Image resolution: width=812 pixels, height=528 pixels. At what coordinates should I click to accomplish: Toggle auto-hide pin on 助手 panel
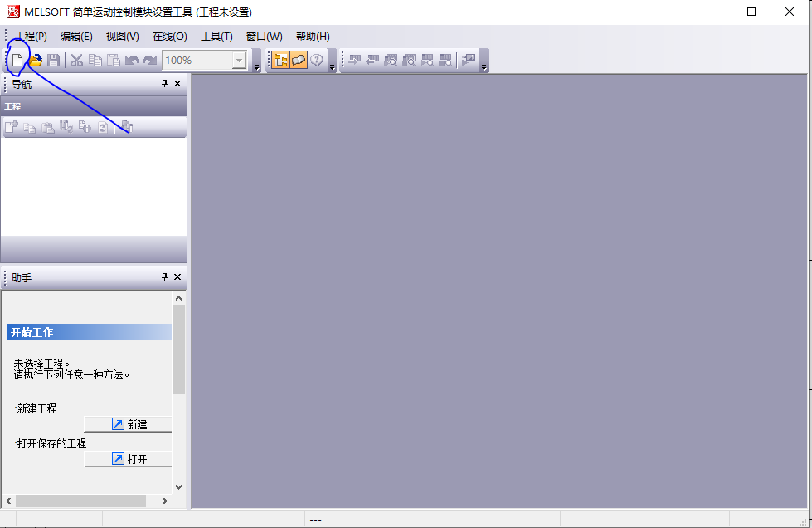(164, 277)
